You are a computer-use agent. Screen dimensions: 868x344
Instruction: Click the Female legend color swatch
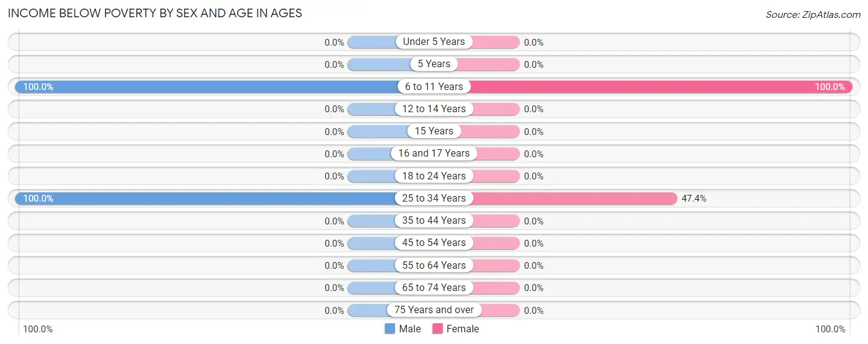click(x=438, y=329)
